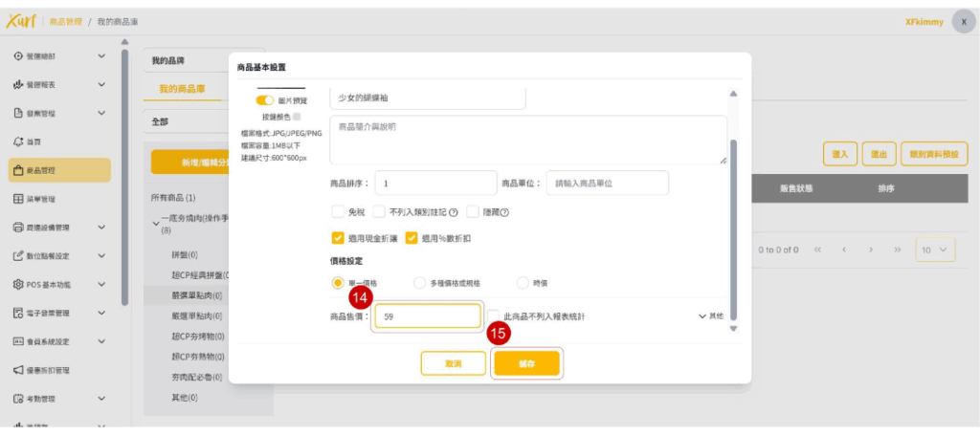Select the 優惠折扣管理 megaphone icon

18,370
